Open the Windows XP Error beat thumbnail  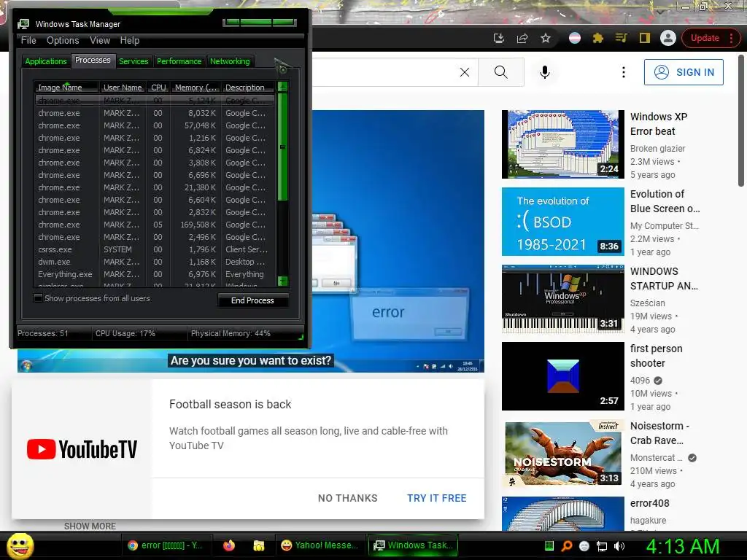click(563, 144)
